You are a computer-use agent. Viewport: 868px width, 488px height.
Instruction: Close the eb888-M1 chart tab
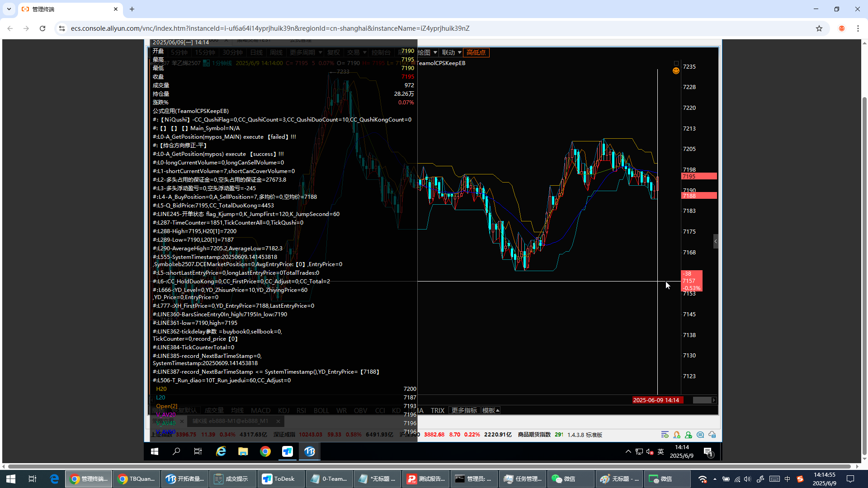(278, 421)
